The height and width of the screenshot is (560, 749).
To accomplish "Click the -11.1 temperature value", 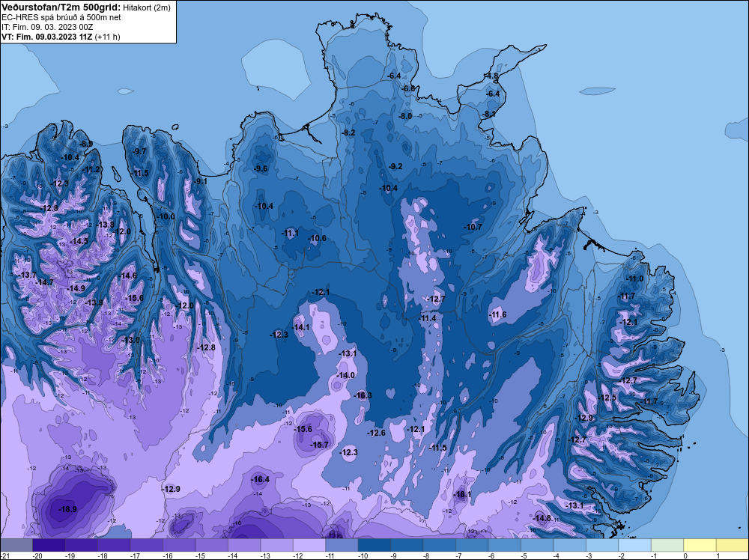I will point(290,233).
